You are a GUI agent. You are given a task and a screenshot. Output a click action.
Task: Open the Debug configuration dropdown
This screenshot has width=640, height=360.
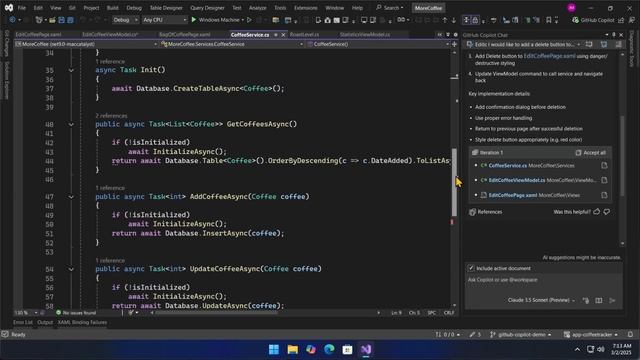click(125, 20)
